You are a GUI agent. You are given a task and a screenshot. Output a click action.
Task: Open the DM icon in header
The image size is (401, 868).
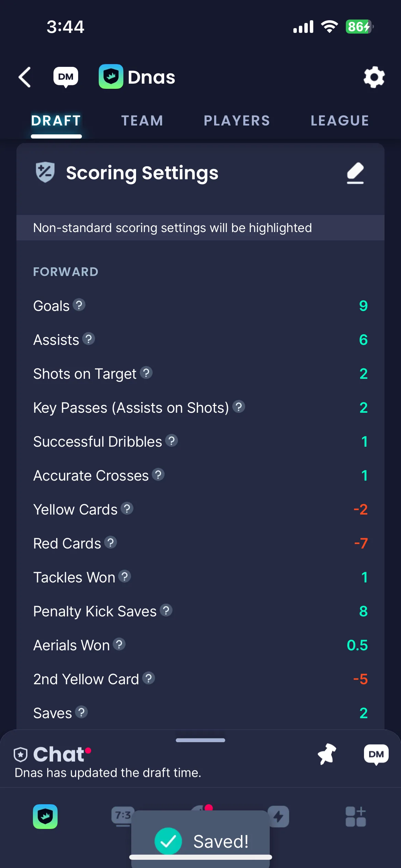point(66,77)
